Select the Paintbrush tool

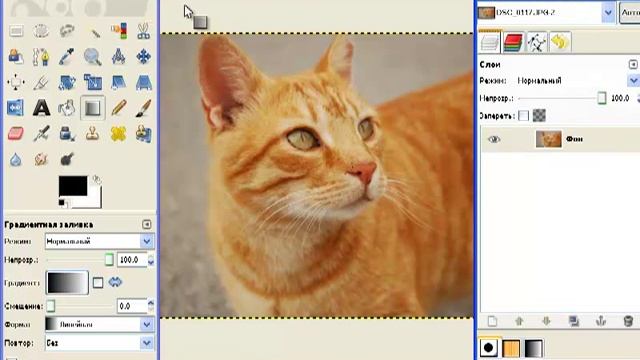click(x=143, y=108)
